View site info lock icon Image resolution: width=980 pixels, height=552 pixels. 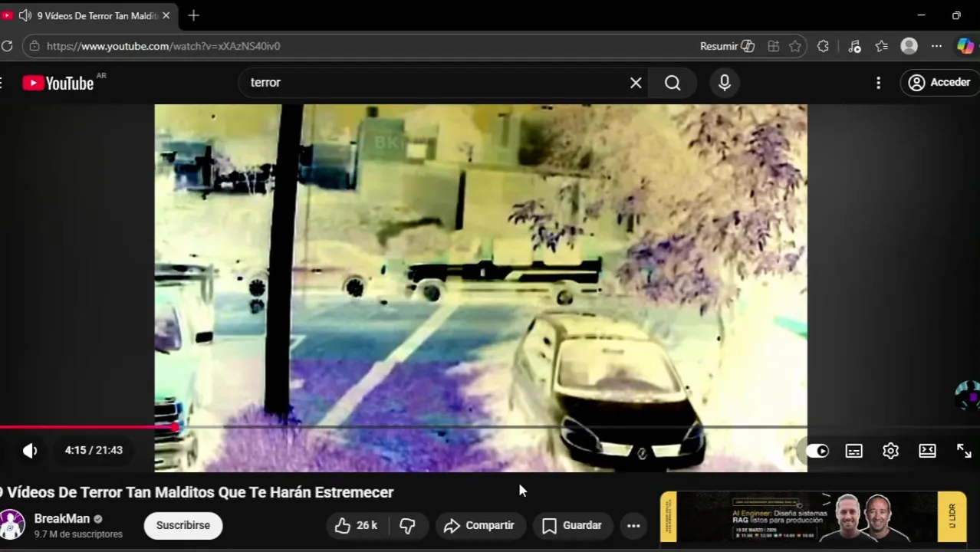click(34, 46)
